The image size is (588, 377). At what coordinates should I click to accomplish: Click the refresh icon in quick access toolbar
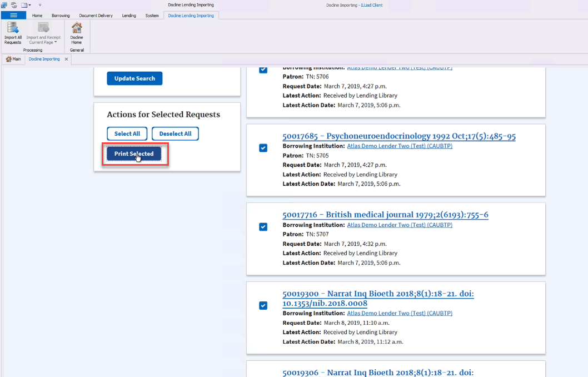click(13, 5)
